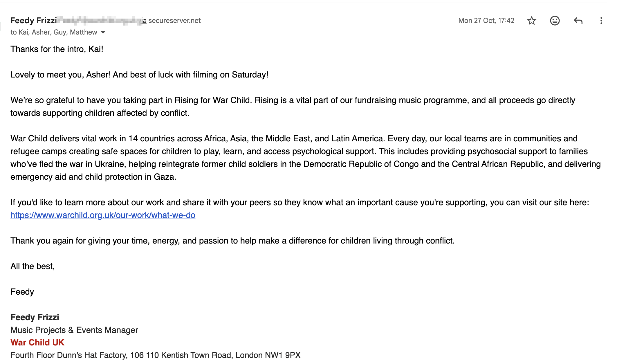
Task: Expand recipient details arrow beside Matthew
Action: [103, 32]
